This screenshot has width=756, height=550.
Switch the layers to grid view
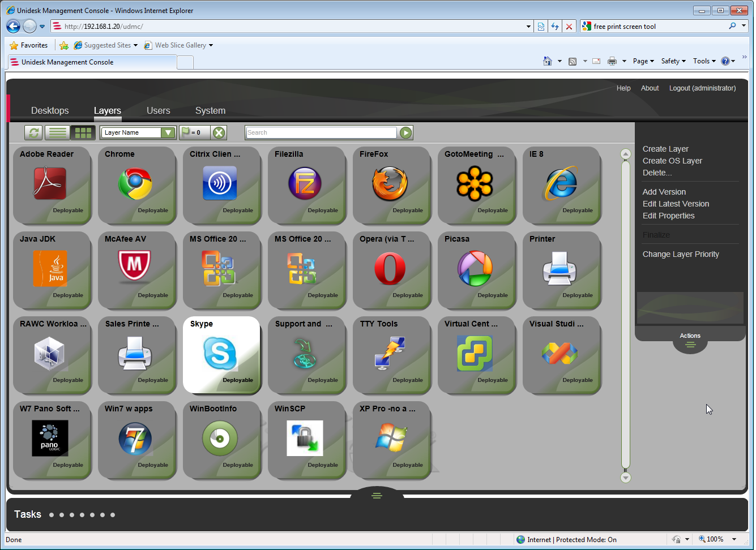click(x=83, y=132)
